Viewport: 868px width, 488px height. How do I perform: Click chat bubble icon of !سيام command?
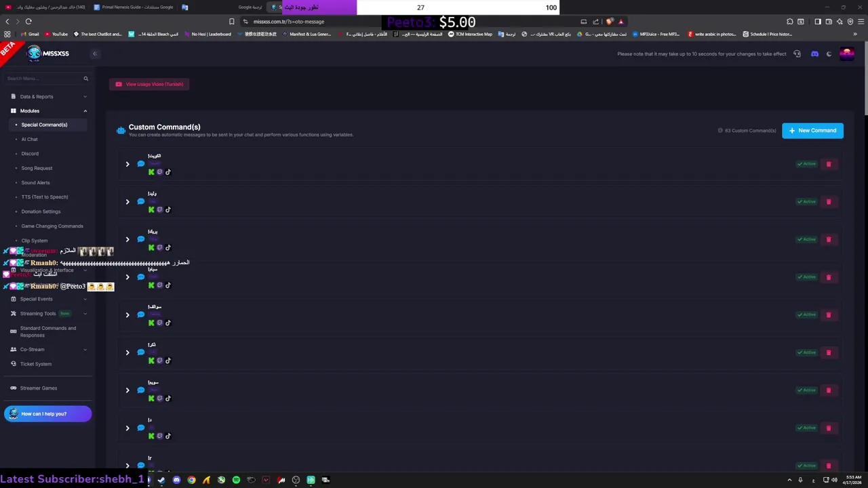coord(141,277)
